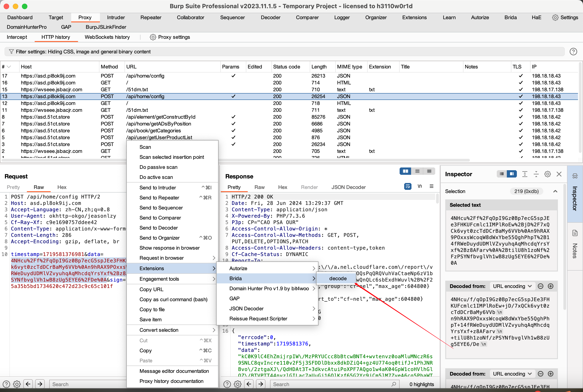Switch layout to top-bottom split view
The width and height of the screenshot is (583, 392).
click(417, 171)
